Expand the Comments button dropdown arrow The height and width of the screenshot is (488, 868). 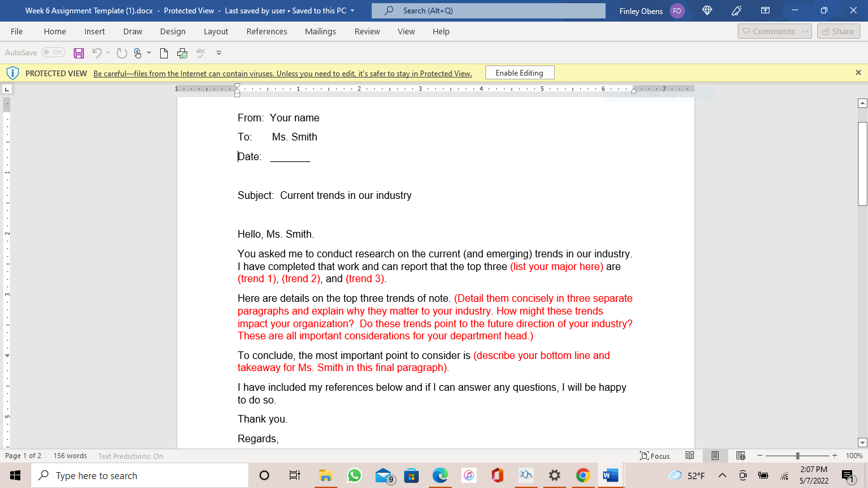pos(805,31)
